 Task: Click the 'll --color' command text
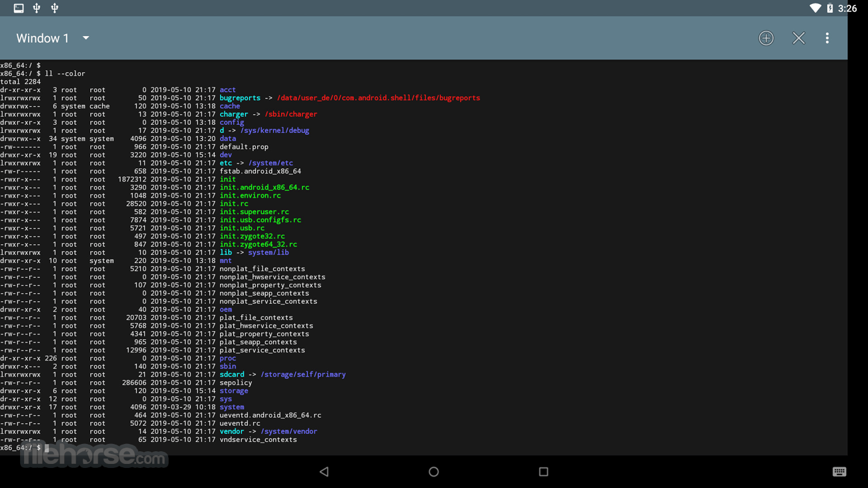pyautogui.click(x=65, y=73)
